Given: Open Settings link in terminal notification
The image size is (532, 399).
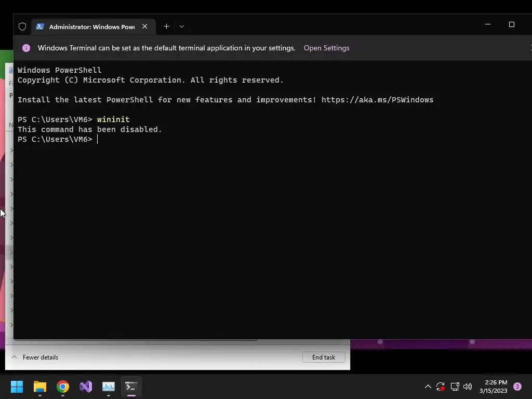Looking at the screenshot, I should click(x=326, y=48).
